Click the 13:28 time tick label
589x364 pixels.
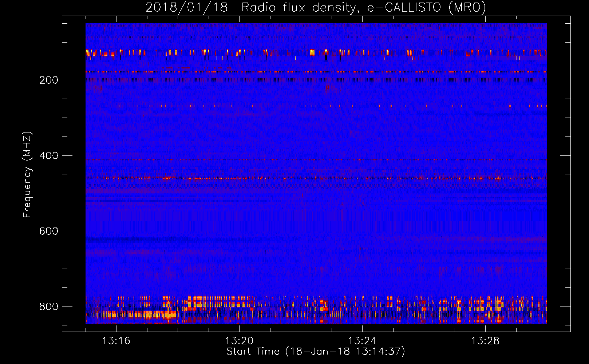(x=485, y=341)
